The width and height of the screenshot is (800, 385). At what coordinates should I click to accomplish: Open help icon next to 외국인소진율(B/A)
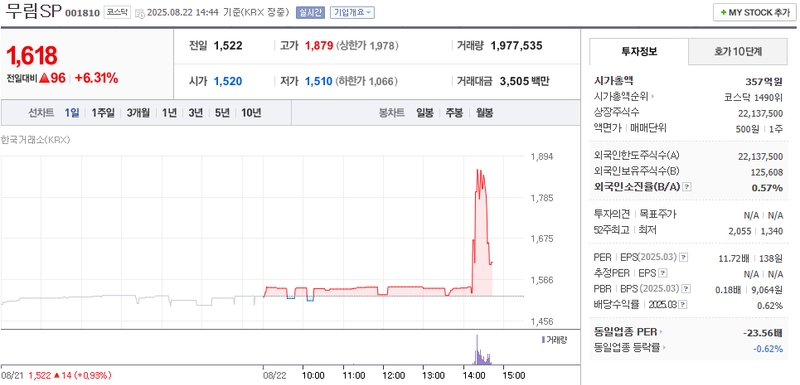687,187
